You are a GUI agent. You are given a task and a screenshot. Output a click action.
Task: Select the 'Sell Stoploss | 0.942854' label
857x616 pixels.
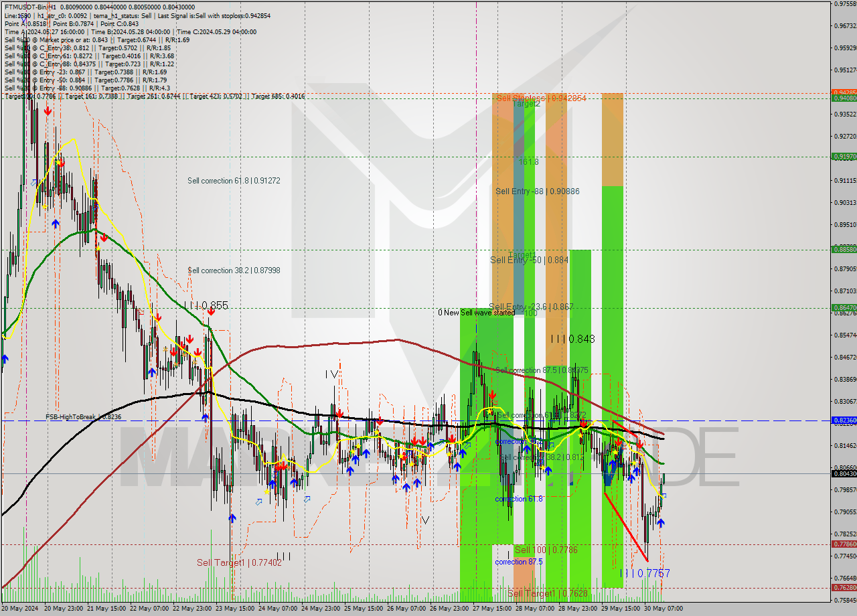[541, 98]
